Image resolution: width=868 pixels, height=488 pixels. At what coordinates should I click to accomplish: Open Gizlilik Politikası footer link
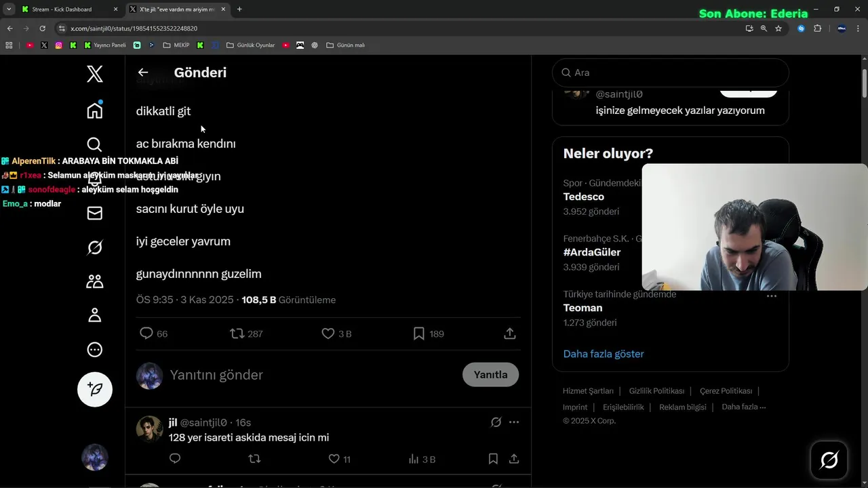coord(656,391)
